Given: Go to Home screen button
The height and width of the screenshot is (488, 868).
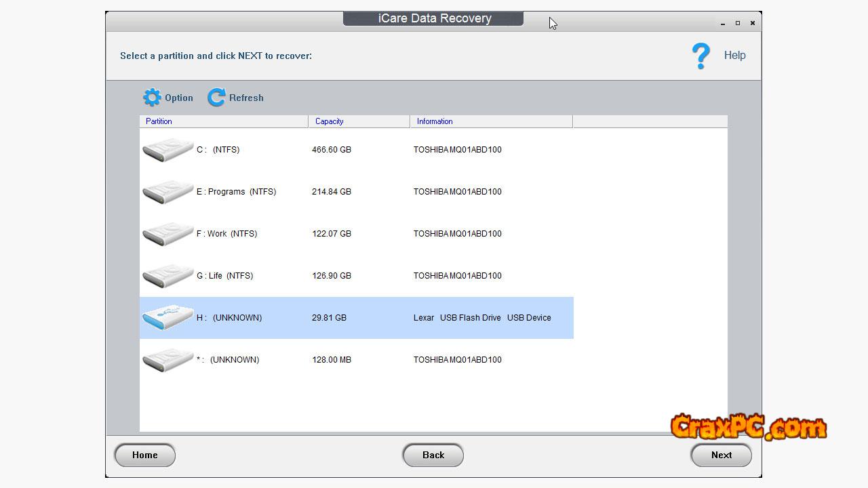Looking at the screenshot, I should (x=144, y=455).
